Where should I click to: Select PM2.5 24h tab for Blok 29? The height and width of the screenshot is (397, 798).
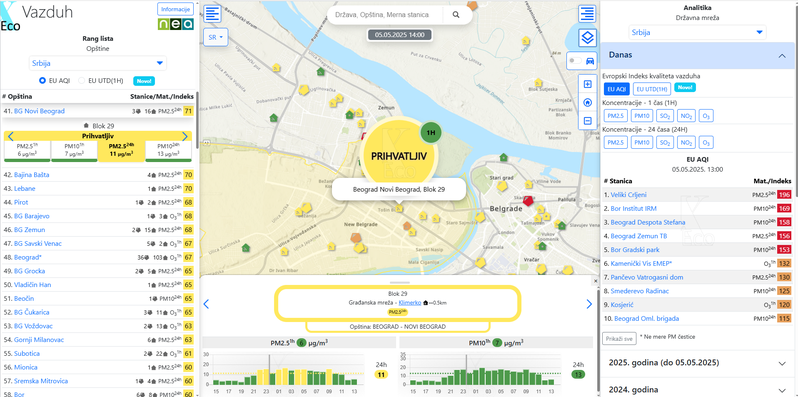point(121,151)
